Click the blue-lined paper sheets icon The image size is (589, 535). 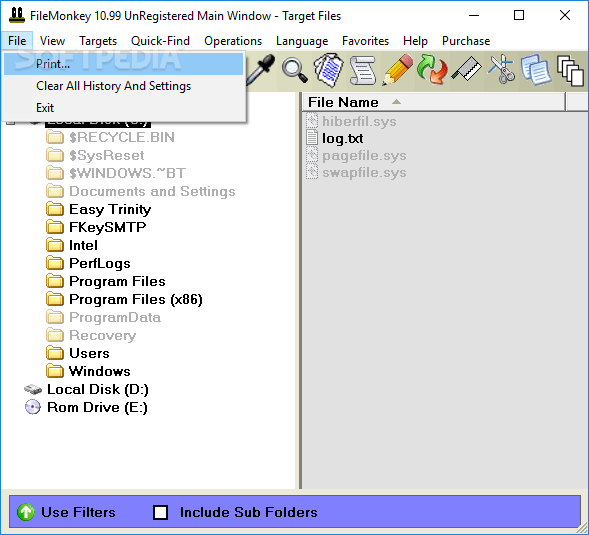(x=328, y=70)
